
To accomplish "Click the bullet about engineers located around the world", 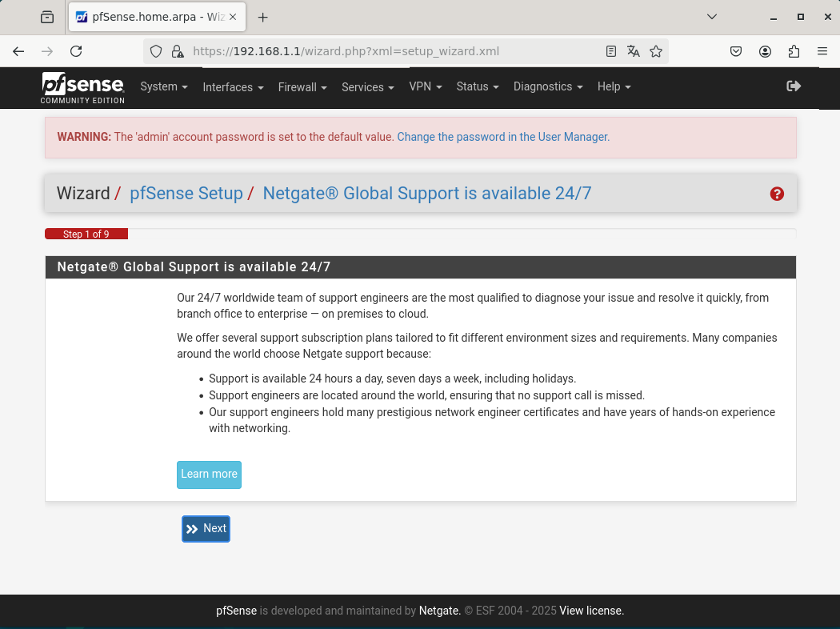I will click(426, 395).
